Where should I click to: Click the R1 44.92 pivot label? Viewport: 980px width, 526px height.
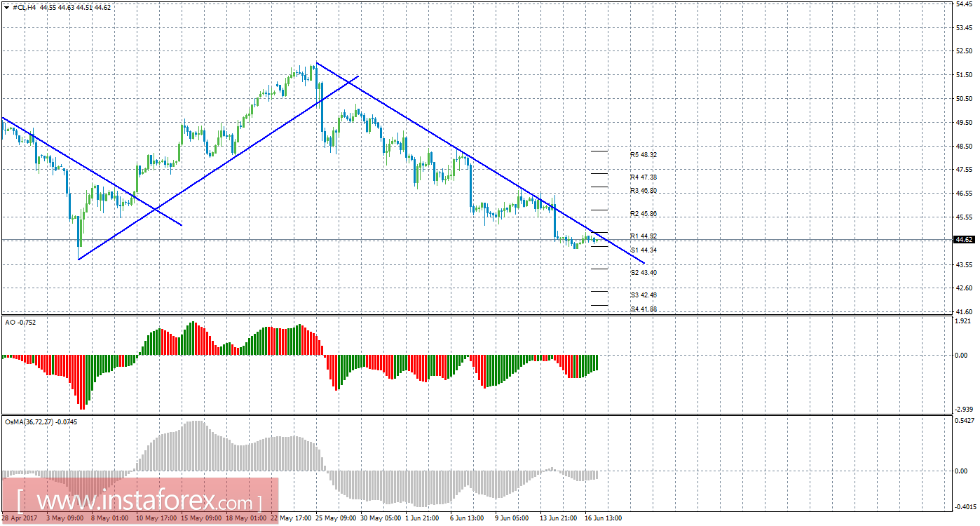coord(643,236)
